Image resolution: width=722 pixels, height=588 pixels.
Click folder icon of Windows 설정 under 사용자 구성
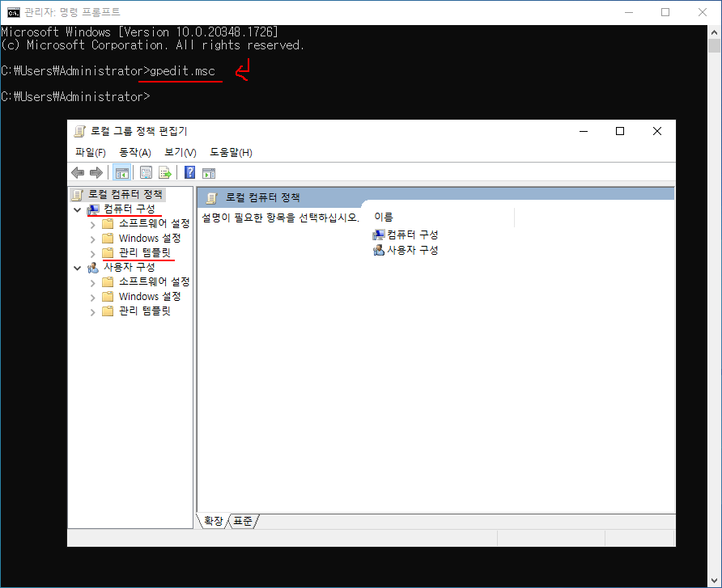[x=108, y=297]
